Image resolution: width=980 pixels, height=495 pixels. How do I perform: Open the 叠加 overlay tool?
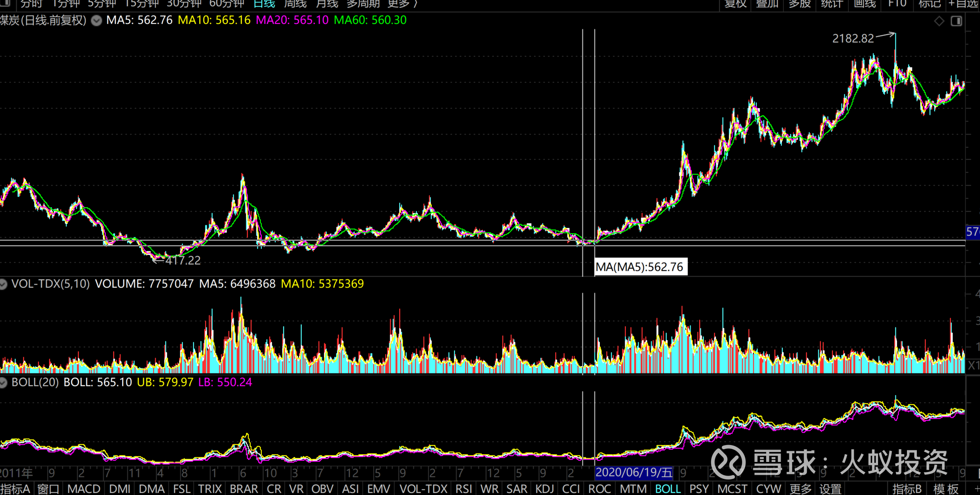(x=767, y=4)
